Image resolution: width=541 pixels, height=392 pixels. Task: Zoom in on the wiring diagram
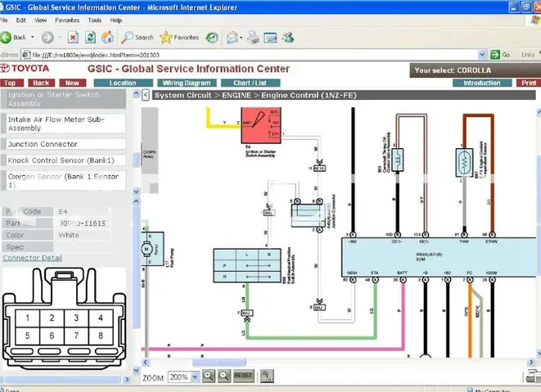209,376
